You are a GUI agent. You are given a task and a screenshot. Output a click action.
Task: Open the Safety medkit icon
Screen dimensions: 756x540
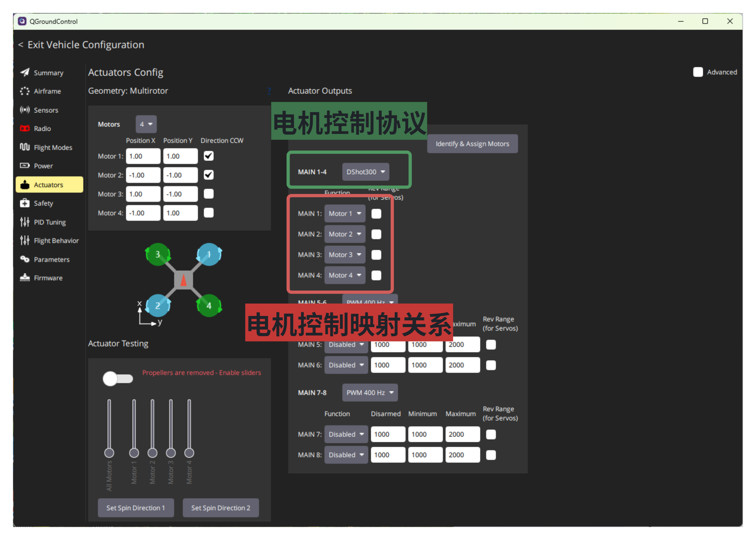(25, 203)
